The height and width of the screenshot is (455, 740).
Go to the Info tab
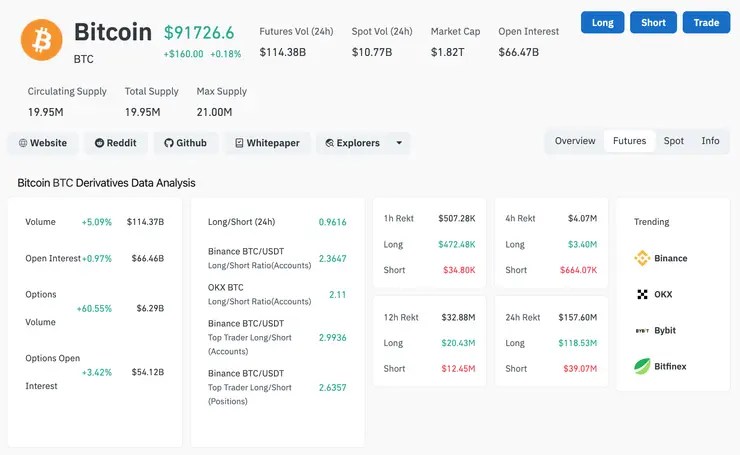coord(710,141)
